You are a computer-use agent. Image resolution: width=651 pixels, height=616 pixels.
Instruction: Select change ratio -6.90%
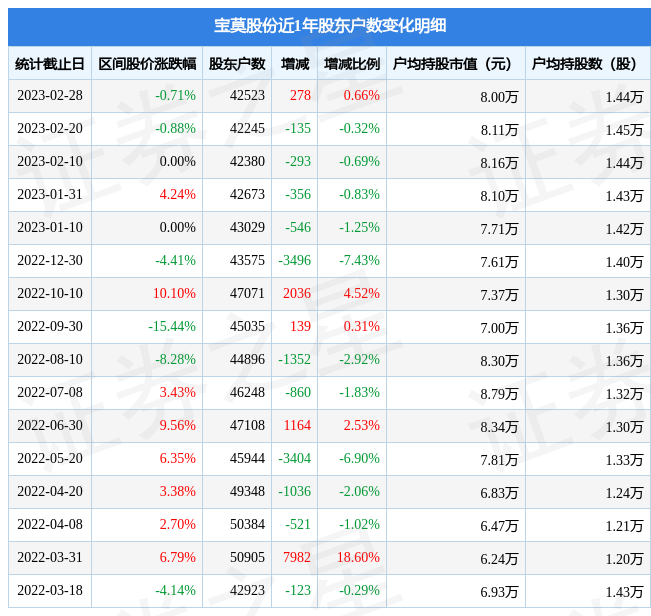(x=359, y=458)
